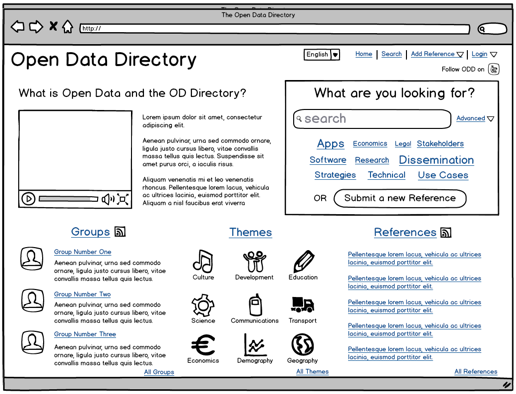516x394 pixels.
Task: Click Group Number Three avatar
Action: coord(32,342)
